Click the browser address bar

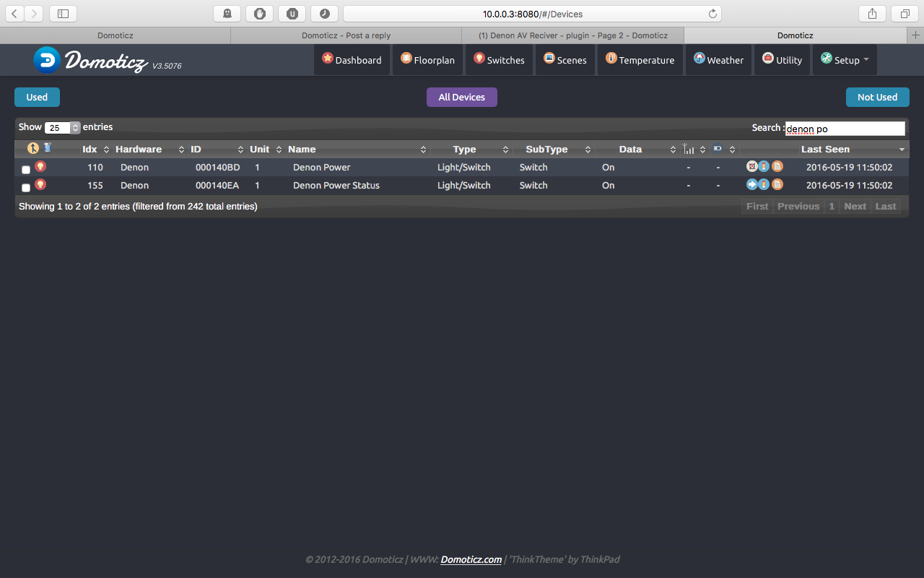coord(533,14)
